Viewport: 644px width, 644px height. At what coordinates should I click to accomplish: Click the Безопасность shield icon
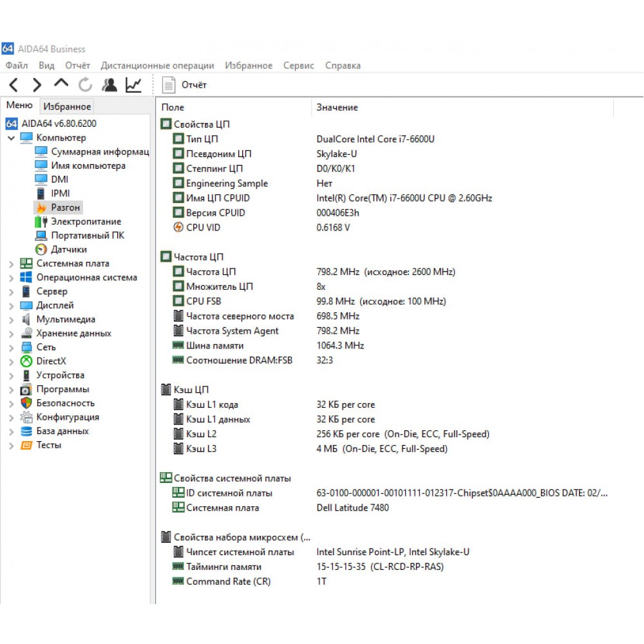coord(26,403)
